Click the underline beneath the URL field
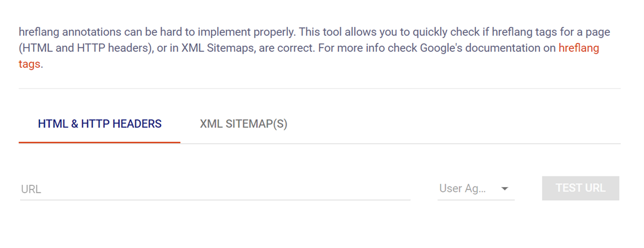Image resolution: width=644 pixels, height=248 pixels. click(x=215, y=200)
